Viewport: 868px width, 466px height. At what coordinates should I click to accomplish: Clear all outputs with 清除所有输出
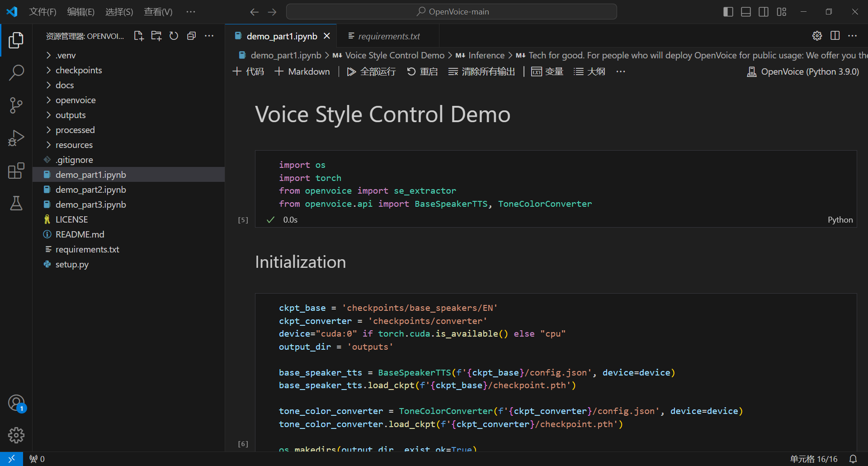click(481, 71)
